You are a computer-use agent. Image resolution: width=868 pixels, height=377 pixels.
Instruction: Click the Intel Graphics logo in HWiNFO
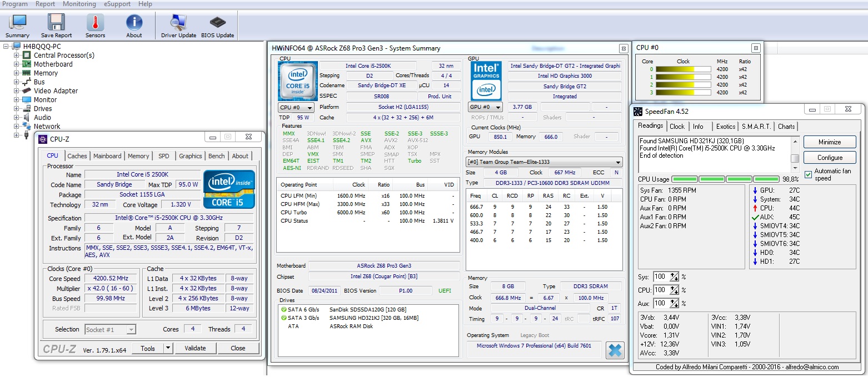(x=486, y=81)
